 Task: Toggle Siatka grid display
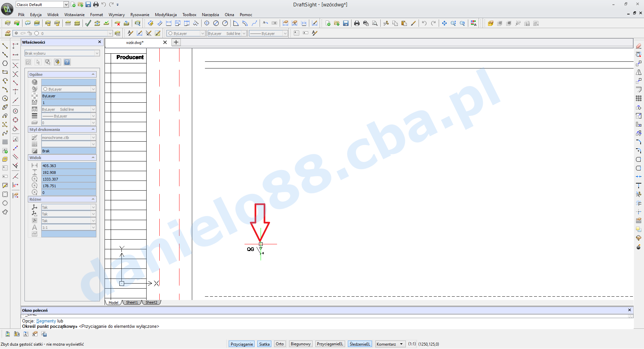pyautogui.click(x=264, y=344)
